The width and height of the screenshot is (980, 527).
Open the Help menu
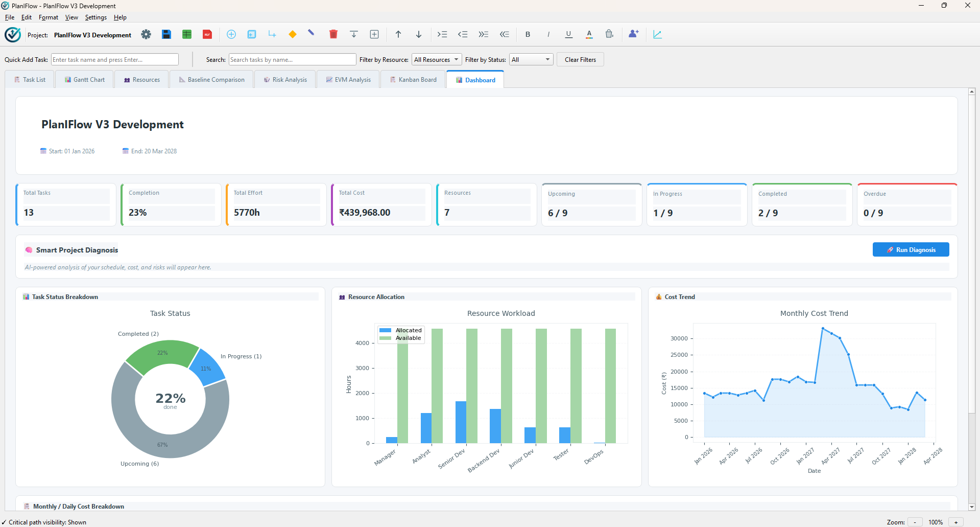pyautogui.click(x=120, y=17)
